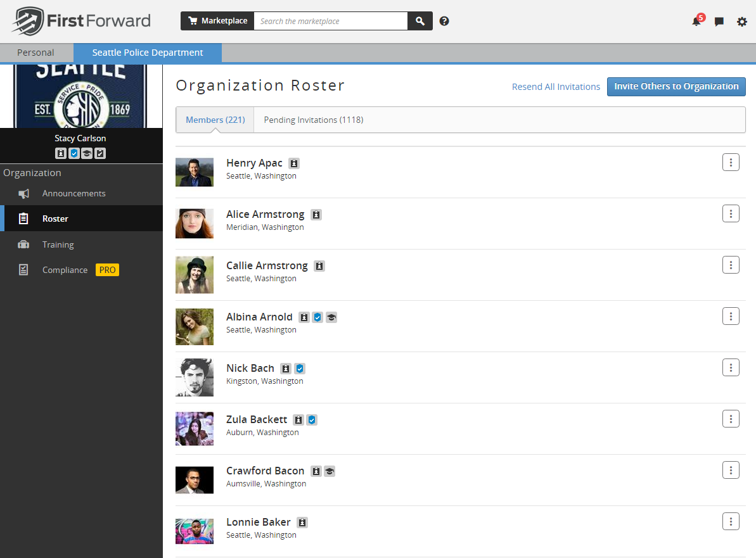This screenshot has height=558, width=756.
Task: Click Henry Apac's profile photo
Action: click(x=195, y=172)
